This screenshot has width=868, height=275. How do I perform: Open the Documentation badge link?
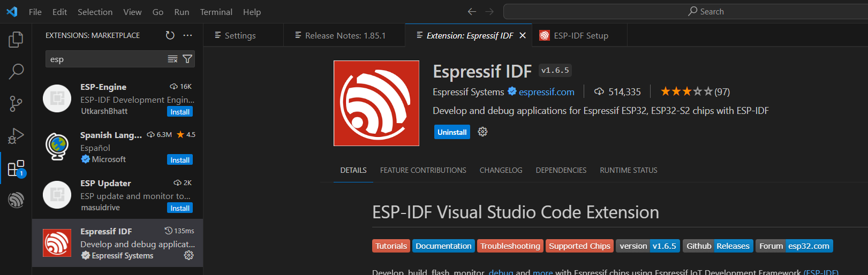coord(443,246)
